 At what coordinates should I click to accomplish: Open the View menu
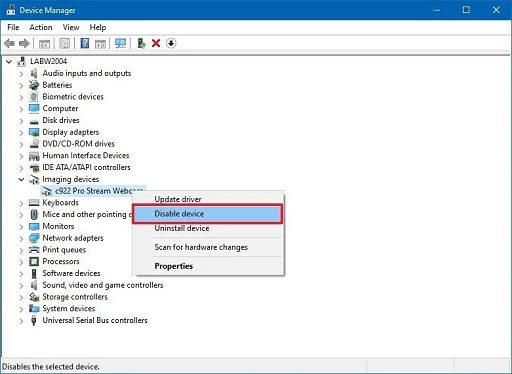(71, 27)
